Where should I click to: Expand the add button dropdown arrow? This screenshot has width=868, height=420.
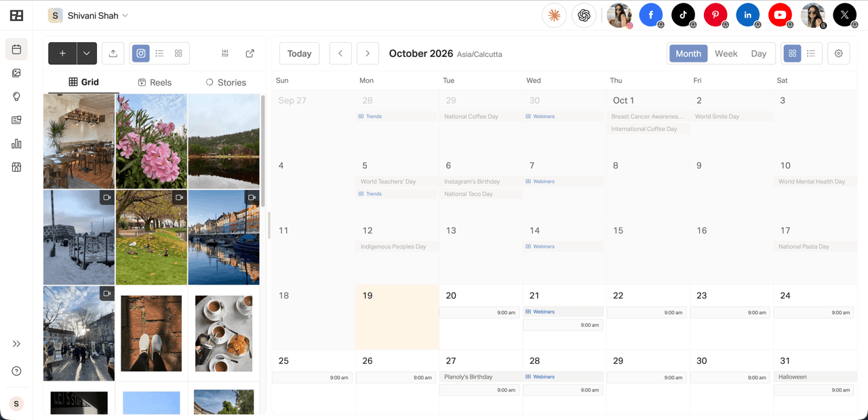coord(87,54)
